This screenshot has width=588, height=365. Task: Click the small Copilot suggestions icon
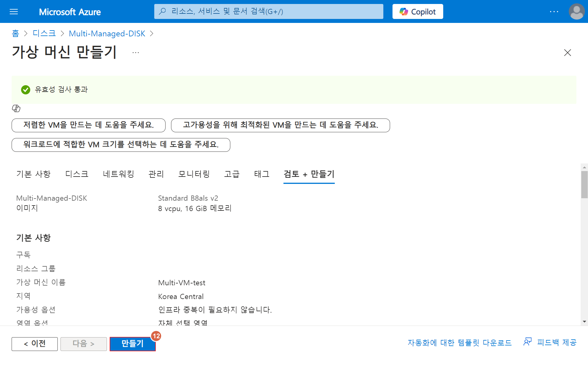point(16,108)
